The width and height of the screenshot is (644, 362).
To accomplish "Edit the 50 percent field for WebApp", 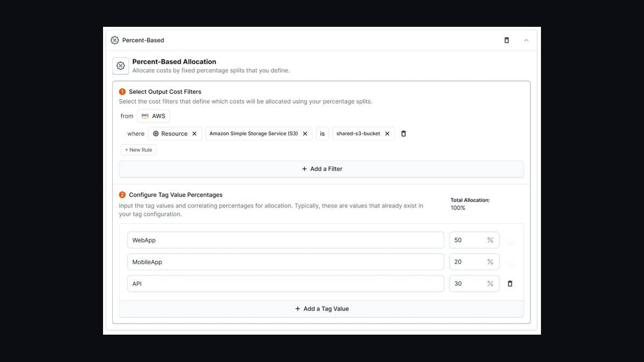I will (474, 240).
